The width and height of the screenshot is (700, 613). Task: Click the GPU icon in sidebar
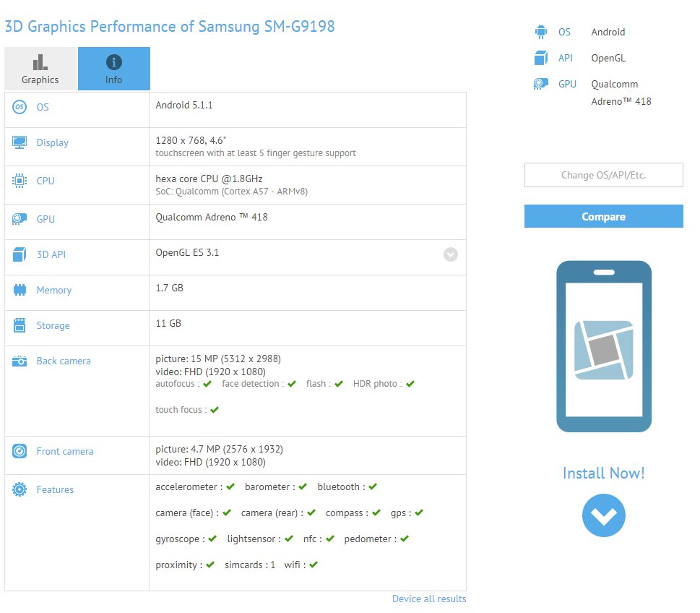tap(540, 84)
